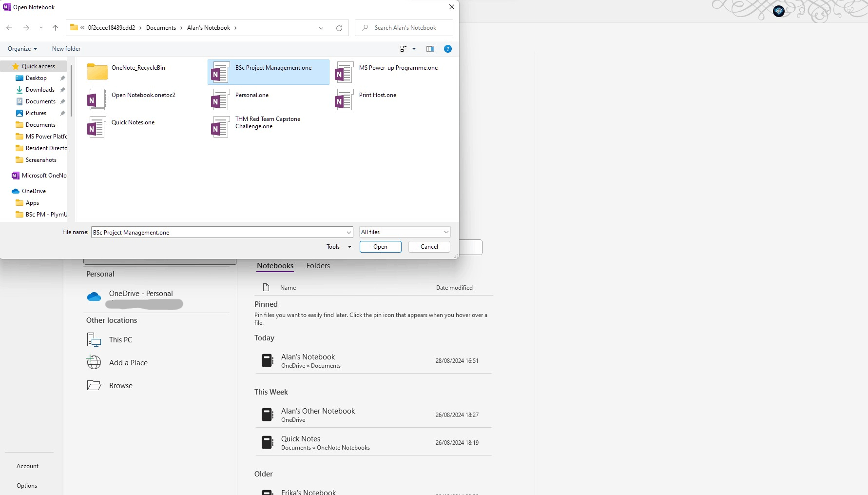Screen dimensions: 868x495
Task: Open Account page in OneNote backstage
Action: pyautogui.click(x=27, y=466)
